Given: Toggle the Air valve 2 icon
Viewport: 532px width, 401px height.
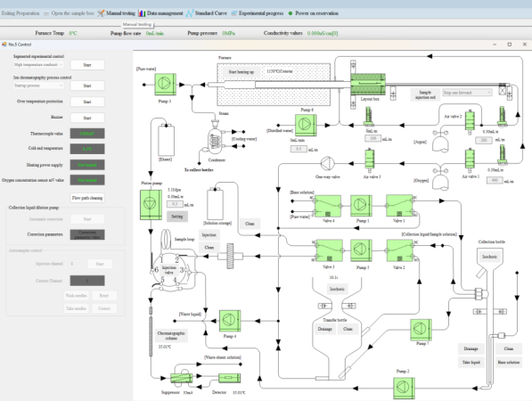Looking at the screenshot, I should [470, 121].
